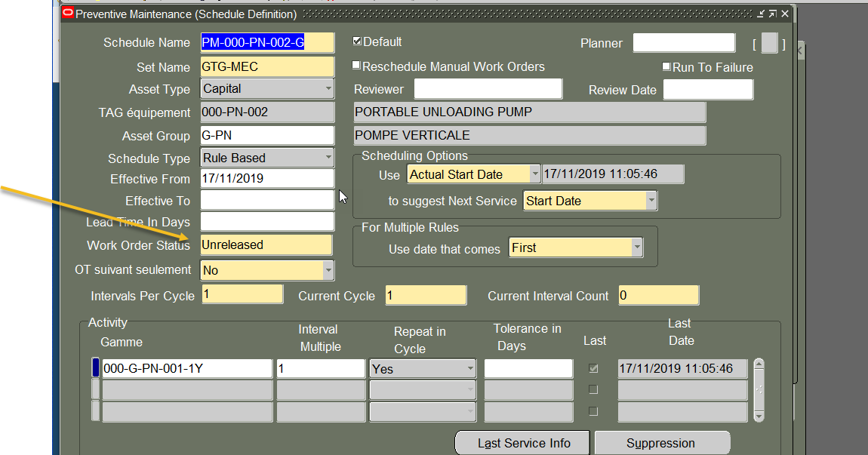
Task: Click the activity list scroll-up arrow
Action: click(x=759, y=364)
